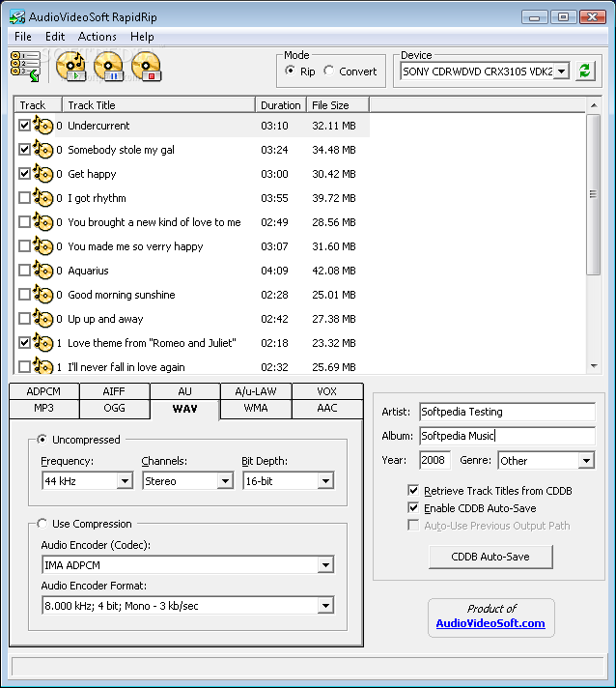This screenshot has height=688, width=616.
Task: Click the track list scroll down arrow
Action: point(594,366)
